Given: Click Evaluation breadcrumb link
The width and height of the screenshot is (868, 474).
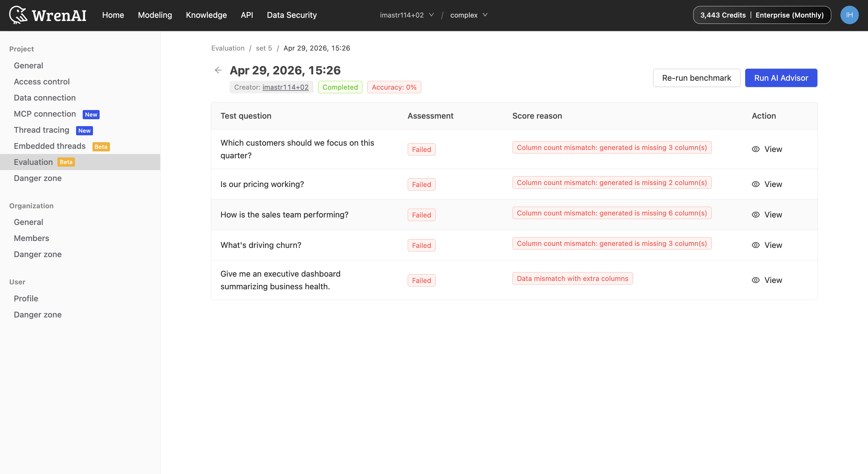Looking at the screenshot, I should (x=228, y=48).
